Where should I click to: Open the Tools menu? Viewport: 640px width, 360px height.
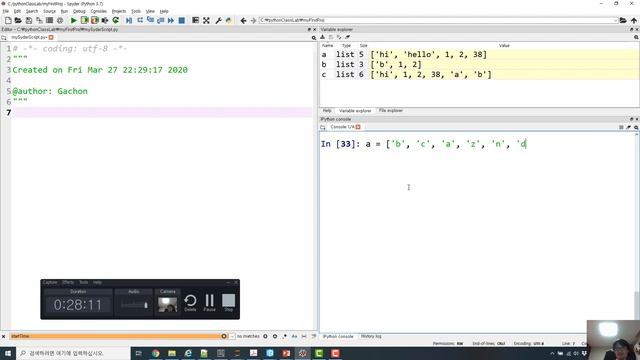(x=136, y=11)
